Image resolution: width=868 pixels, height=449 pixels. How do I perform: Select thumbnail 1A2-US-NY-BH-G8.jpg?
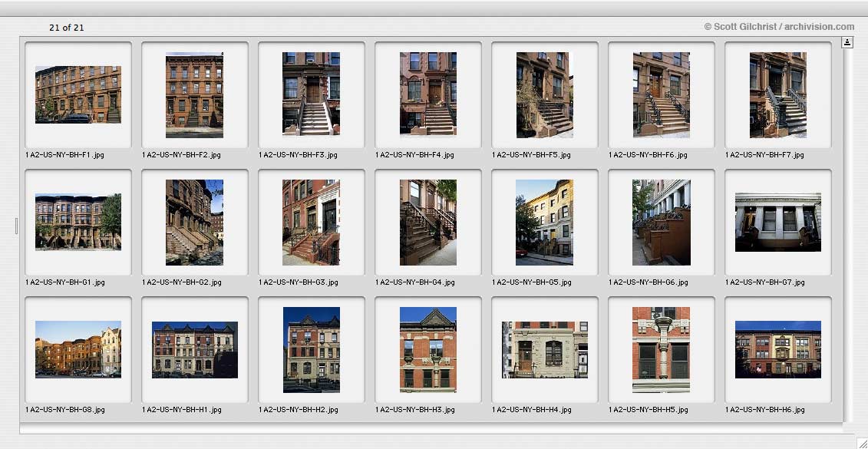(x=78, y=349)
